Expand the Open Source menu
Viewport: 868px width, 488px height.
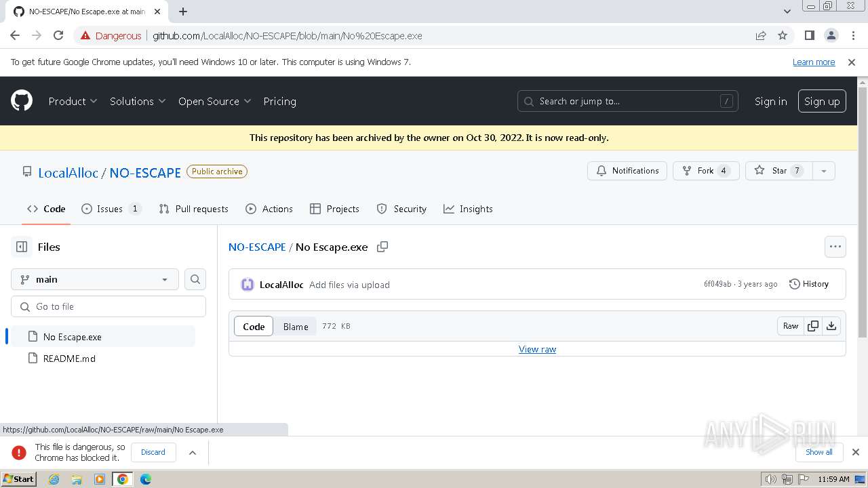(215, 101)
